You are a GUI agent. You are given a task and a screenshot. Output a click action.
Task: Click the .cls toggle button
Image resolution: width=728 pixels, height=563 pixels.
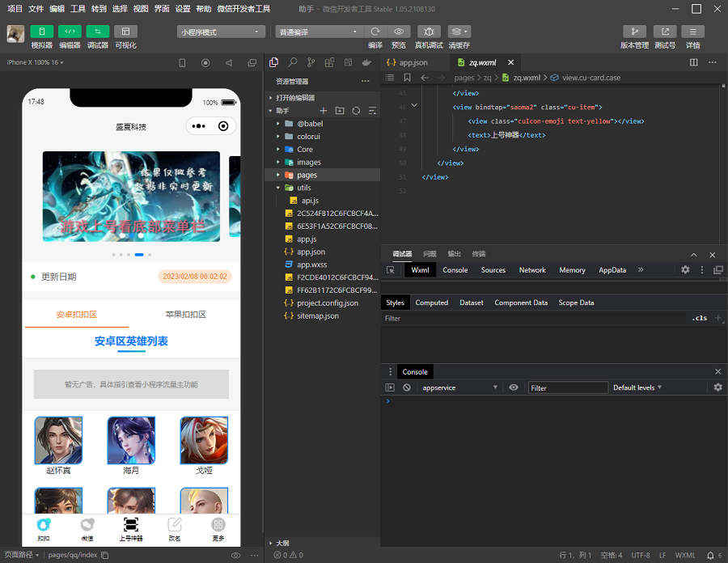699,318
